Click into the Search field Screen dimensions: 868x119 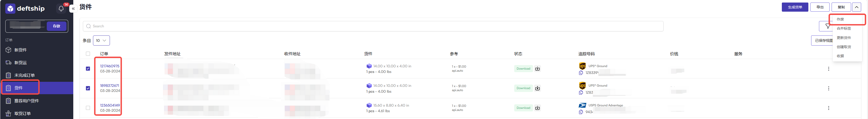[x=373, y=26]
